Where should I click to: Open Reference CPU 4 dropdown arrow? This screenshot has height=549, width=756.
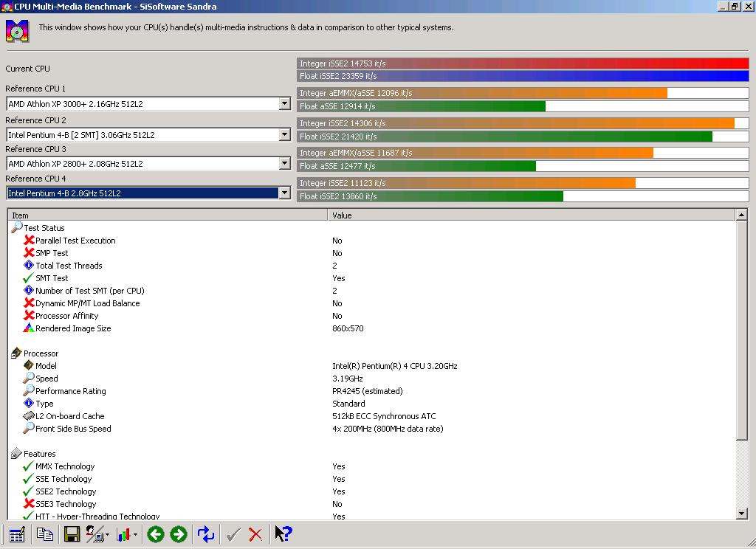tap(284, 193)
